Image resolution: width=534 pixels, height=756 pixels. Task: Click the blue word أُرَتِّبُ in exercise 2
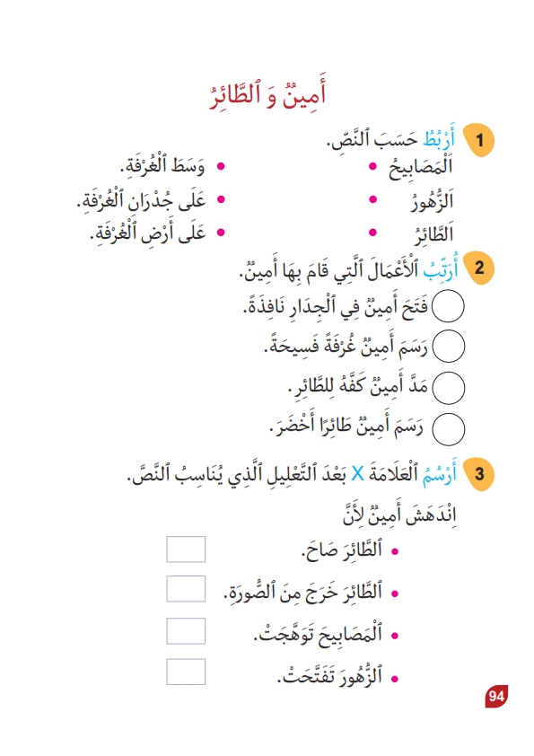pos(440,268)
